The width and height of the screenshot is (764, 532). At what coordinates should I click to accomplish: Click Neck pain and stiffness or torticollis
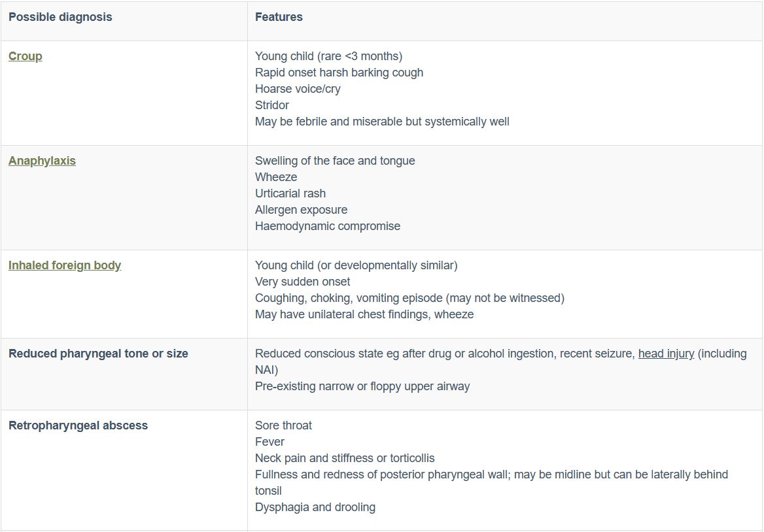pos(345,458)
